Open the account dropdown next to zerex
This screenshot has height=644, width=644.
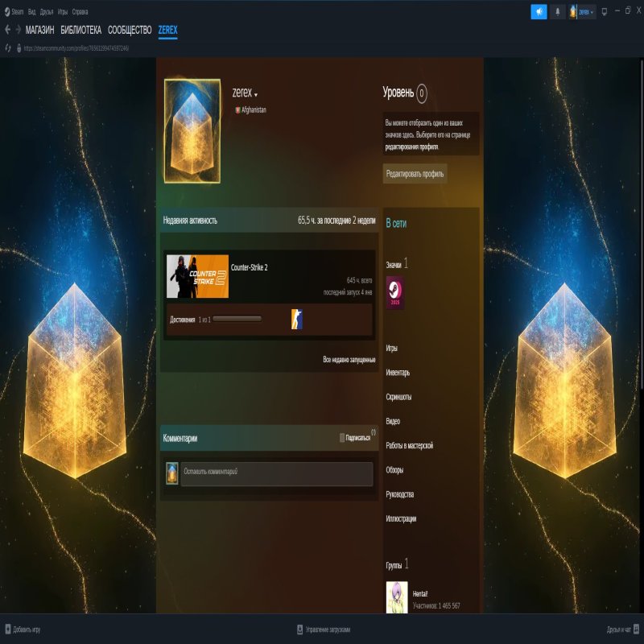(590, 10)
